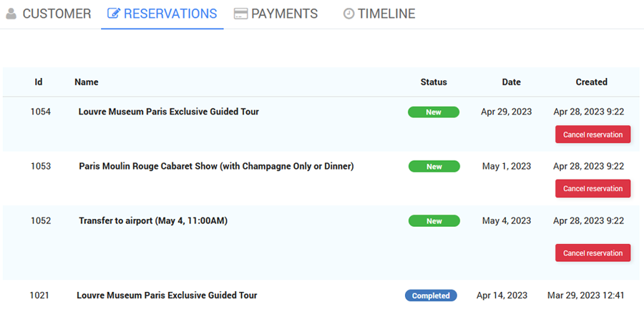644x322 pixels.
Task: Click the Id column header
Action: [x=39, y=82]
